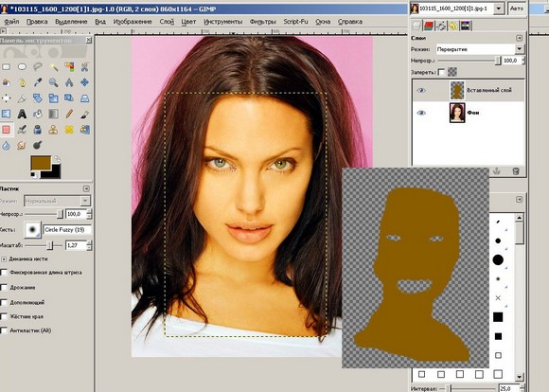This screenshot has width=549, height=392.
Task: Select the Text tool (letter A)
Action: tap(22, 114)
